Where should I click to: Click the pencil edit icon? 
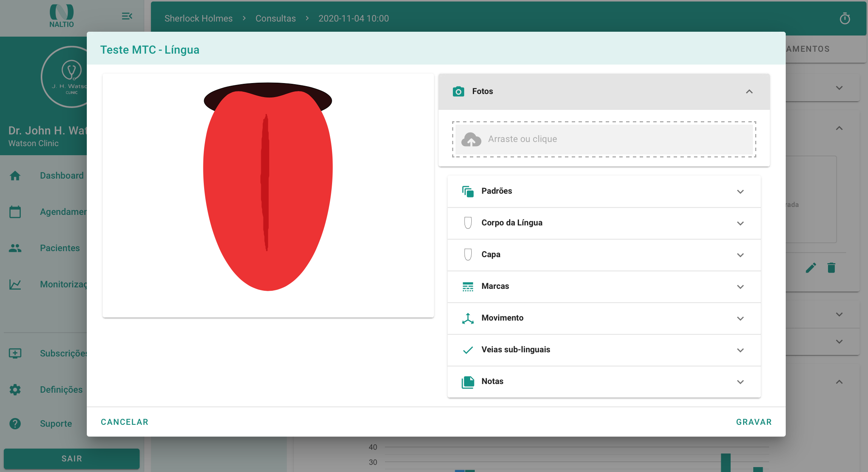pos(811,268)
